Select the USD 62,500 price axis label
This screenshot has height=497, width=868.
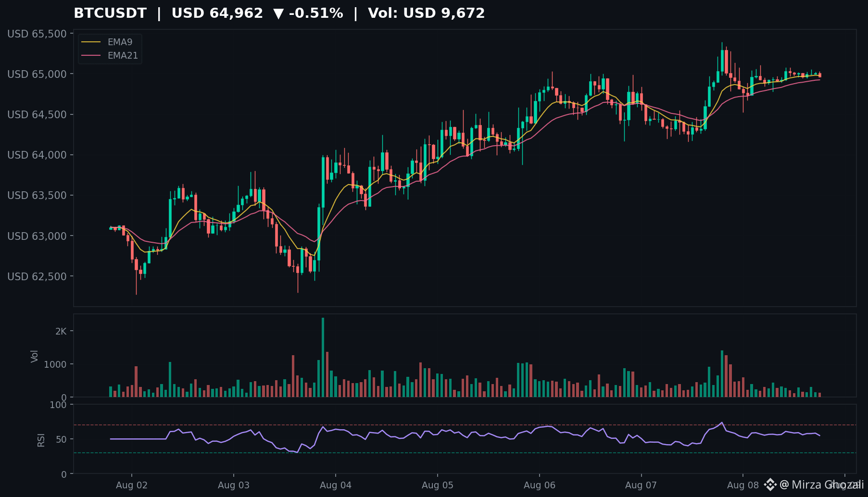37,276
